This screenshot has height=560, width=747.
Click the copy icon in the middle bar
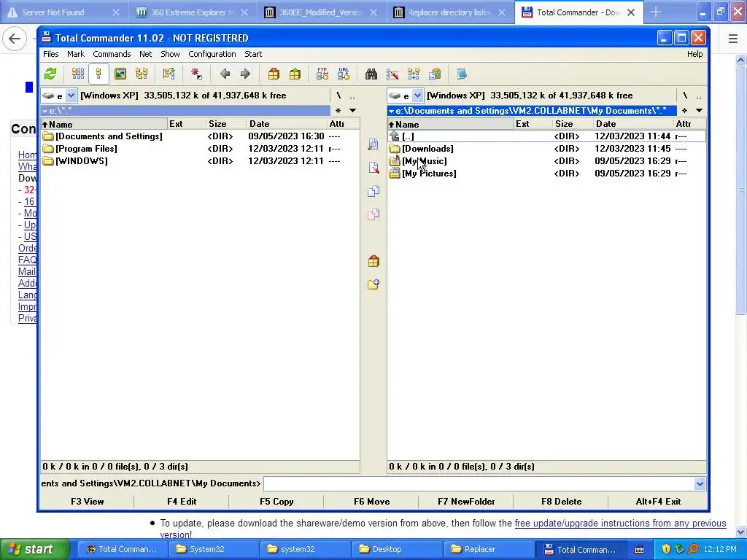[x=373, y=191]
